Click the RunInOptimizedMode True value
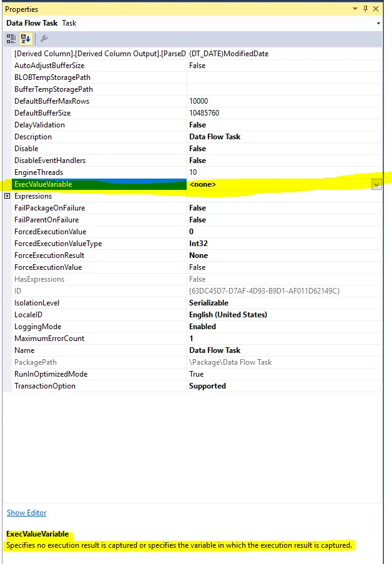 pyautogui.click(x=197, y=374)
